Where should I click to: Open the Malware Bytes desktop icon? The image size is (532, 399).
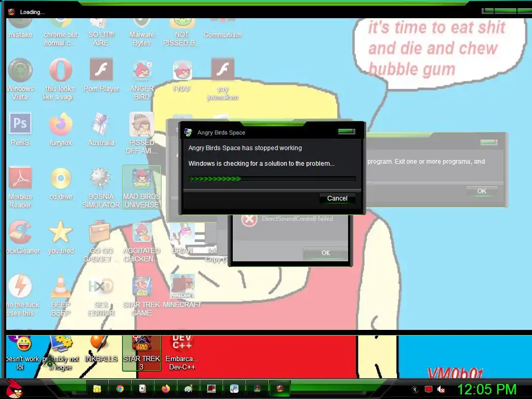pyautogui.click(x=142, y=33)
